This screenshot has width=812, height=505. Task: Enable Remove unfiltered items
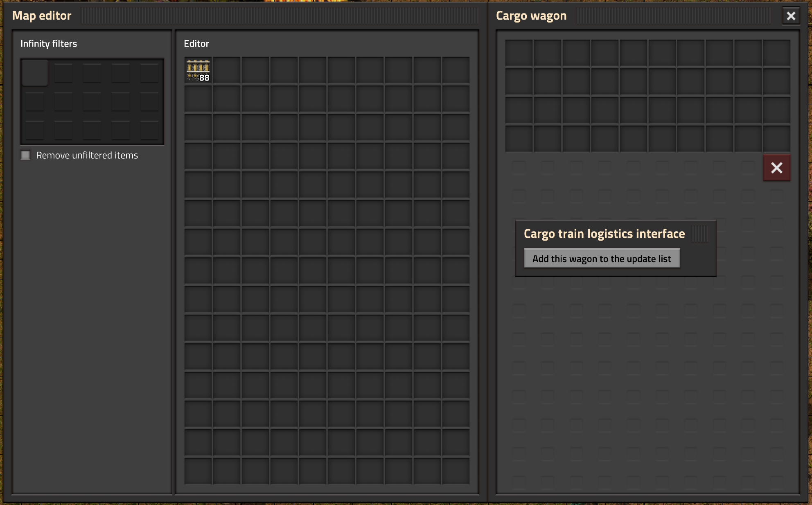coord(25,156)
